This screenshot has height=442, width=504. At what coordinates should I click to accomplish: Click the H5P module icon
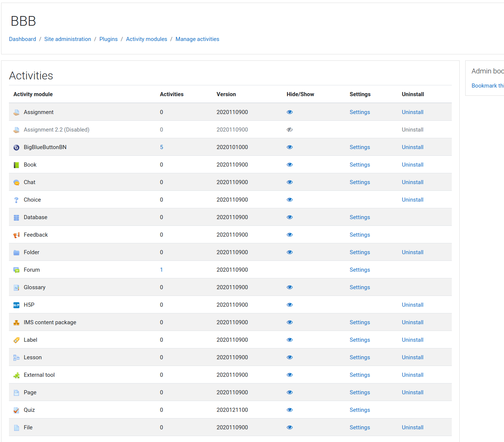point(16,305)
